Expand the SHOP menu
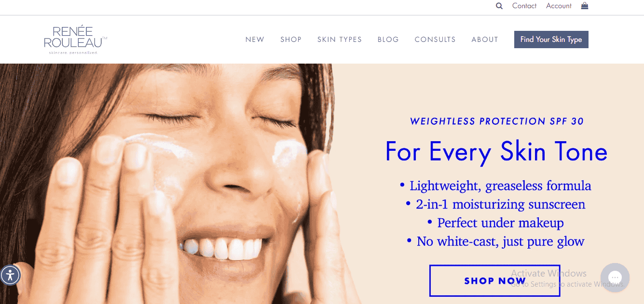Image resolution: width=644 pixels, height=304 pixels. point(291,40)
